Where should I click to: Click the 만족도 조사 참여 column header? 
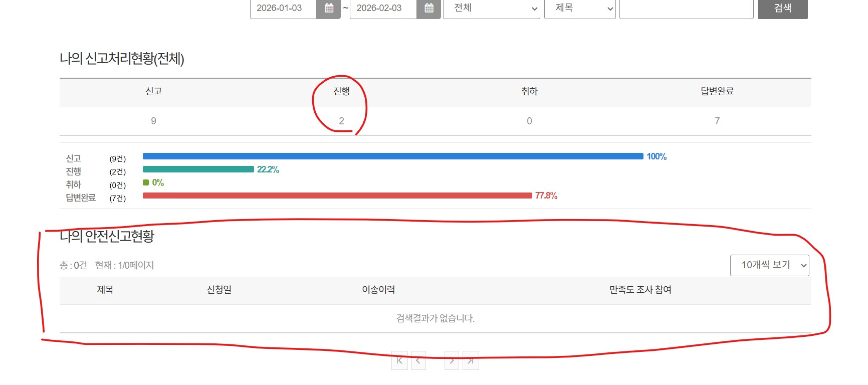[640, 290]
